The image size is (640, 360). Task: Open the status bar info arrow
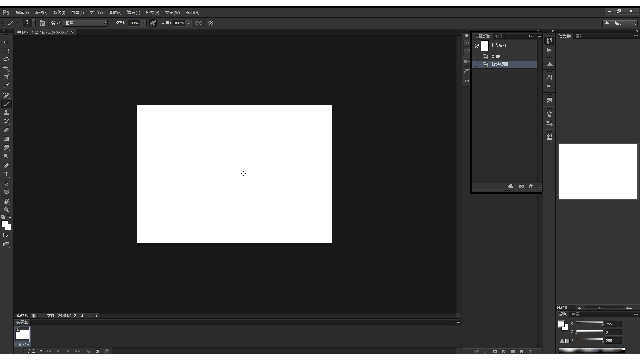96,316
